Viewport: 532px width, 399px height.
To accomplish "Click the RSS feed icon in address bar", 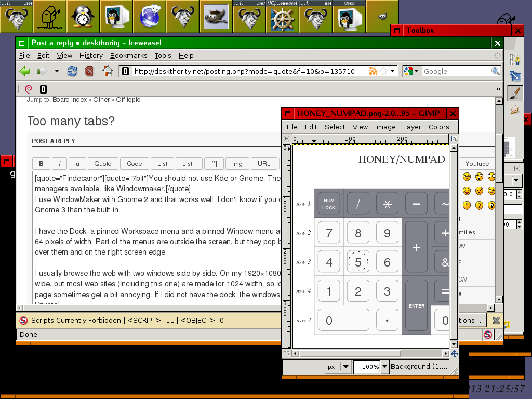I will click(x=373, y=71).
